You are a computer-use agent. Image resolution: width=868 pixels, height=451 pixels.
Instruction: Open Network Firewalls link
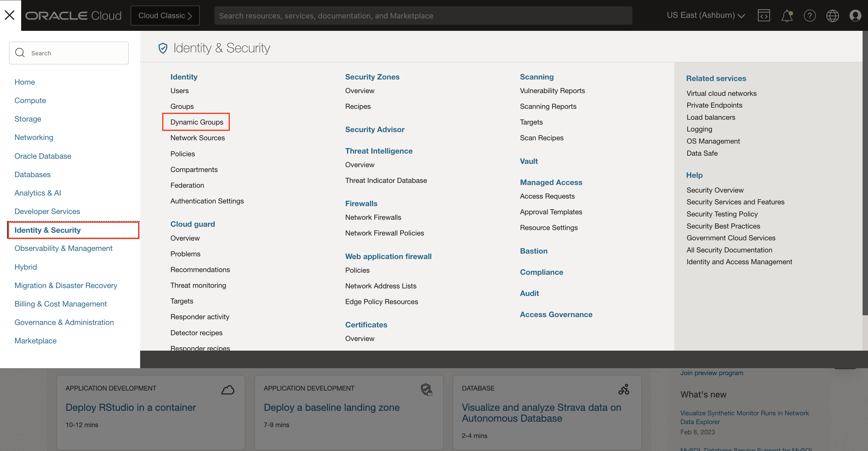click(373, 217)
